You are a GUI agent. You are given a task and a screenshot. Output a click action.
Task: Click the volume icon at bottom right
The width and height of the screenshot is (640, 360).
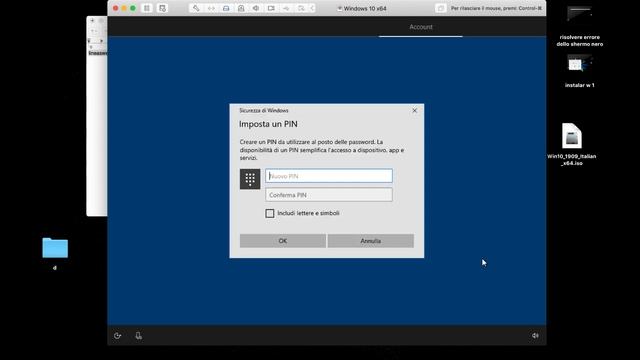535,336
